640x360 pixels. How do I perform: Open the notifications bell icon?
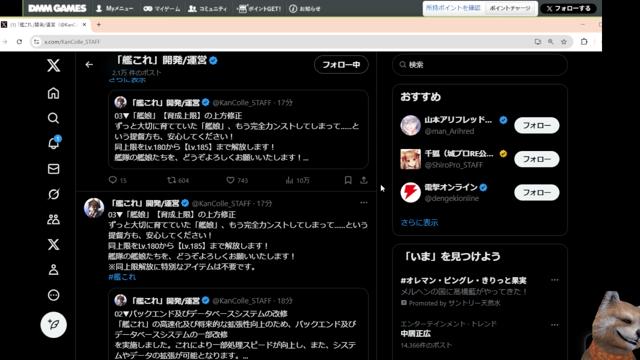54,143
